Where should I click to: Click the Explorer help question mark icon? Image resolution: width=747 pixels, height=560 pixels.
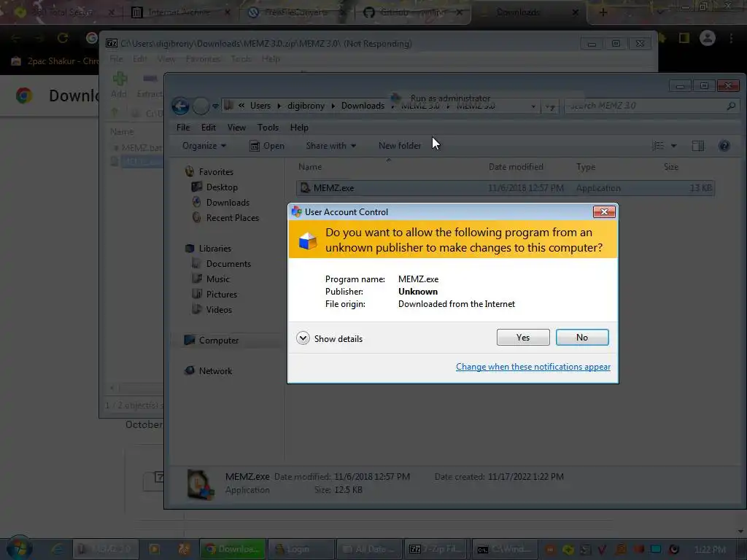[724, 146]
